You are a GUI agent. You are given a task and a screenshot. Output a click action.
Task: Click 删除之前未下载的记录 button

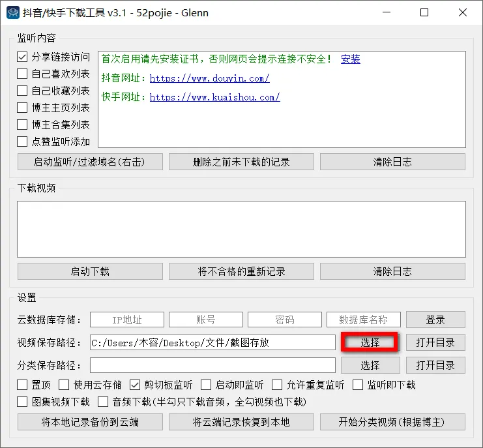pos(241,162)
